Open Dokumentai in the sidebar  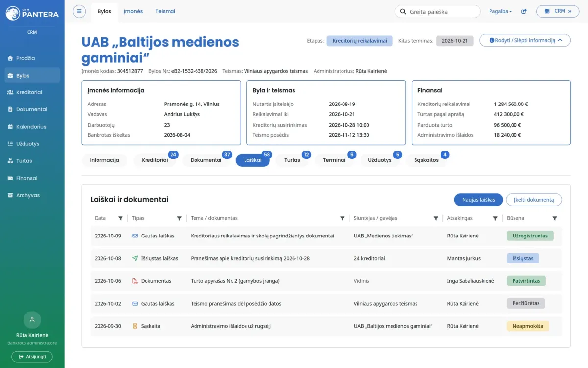tap(32, 109)
